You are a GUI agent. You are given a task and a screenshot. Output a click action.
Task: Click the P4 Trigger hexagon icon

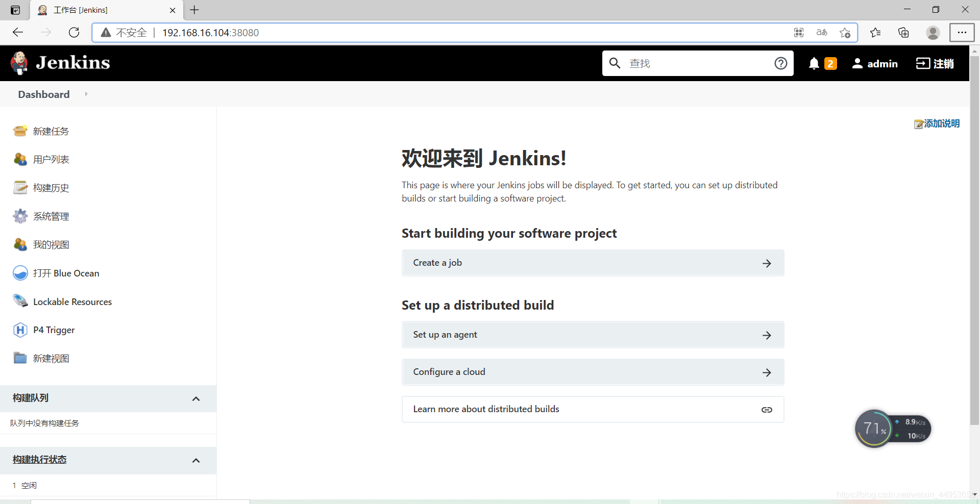pos(20,330)
